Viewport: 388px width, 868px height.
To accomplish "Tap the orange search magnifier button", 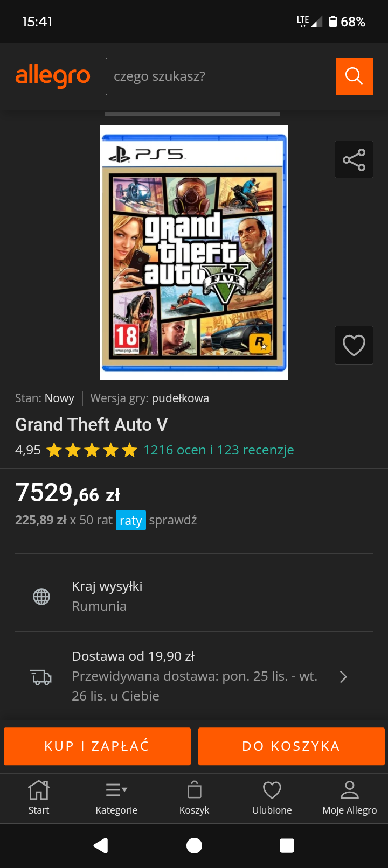I will [x=354, y=76].
